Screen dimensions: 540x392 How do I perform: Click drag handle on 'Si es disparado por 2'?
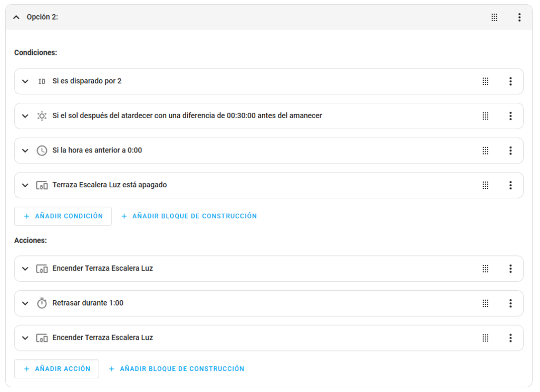pos(485,81)
